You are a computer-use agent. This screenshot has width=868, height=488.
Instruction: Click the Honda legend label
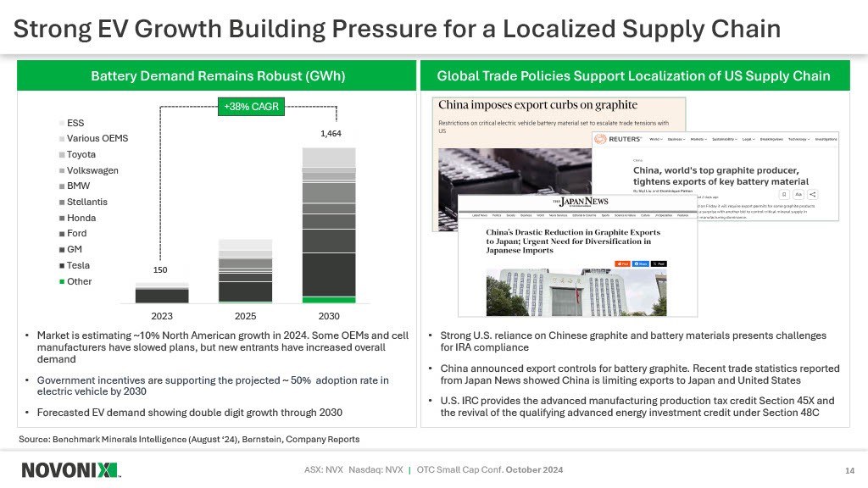click(x=81, y=218)
